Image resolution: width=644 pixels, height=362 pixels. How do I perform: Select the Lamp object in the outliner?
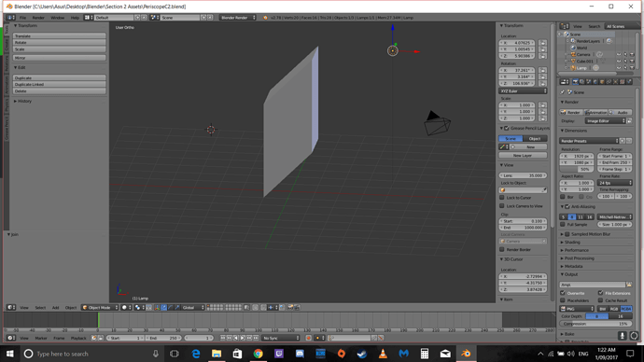point(581,68)
